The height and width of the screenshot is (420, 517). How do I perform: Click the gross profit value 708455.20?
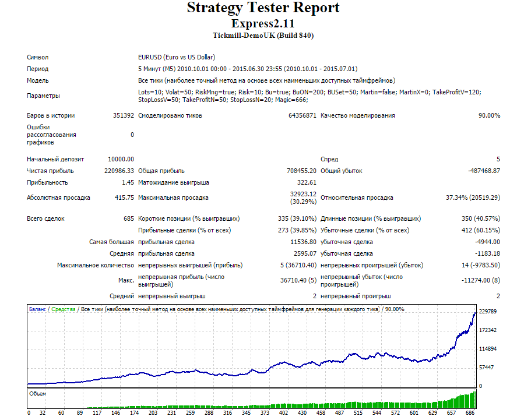pos(301,171)
